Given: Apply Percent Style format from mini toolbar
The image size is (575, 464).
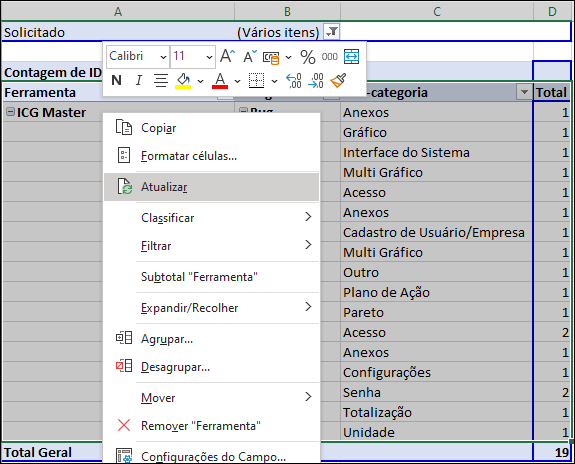Looking at the screenshot, I should (308, 57).
